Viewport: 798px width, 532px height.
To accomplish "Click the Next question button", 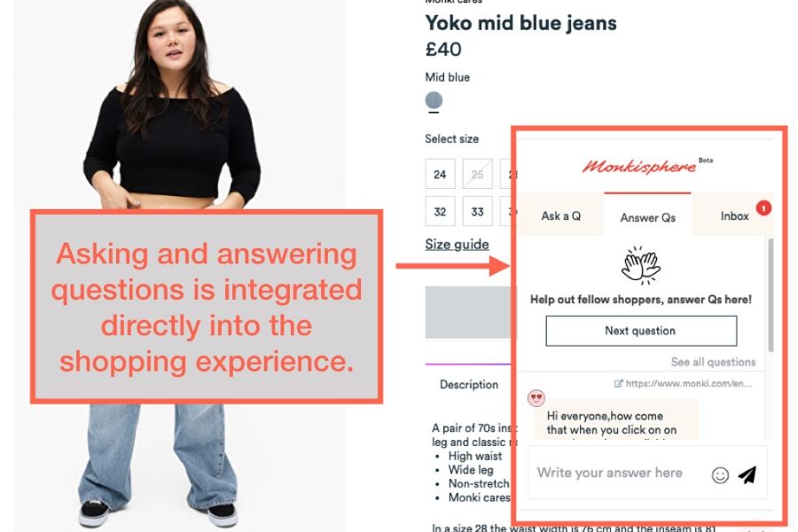I will 641,331.
